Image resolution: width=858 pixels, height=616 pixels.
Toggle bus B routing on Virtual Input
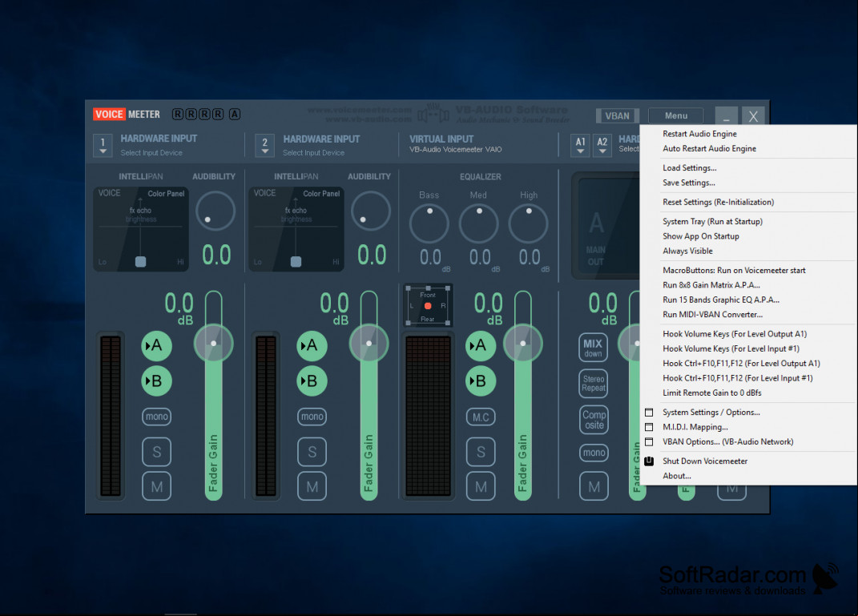pyautogui.click(x=481, y=380)
